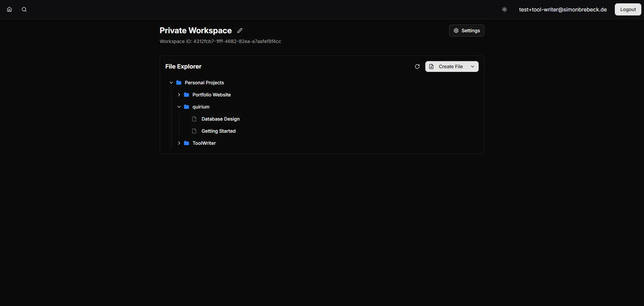Expand the Portfolio Website folder chevron
The height and width of the screenshot is (306, 644).
[179, 95]
